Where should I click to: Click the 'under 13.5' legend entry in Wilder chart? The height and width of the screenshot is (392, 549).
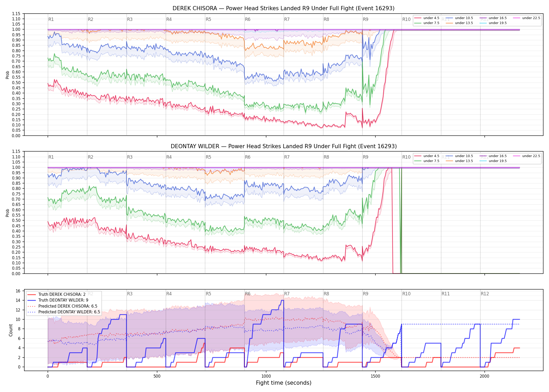point(460,161)
